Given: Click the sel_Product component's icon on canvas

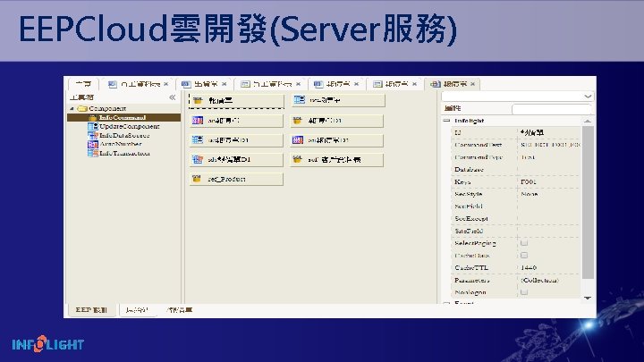Looking at the screenshot, I should 197,179.
